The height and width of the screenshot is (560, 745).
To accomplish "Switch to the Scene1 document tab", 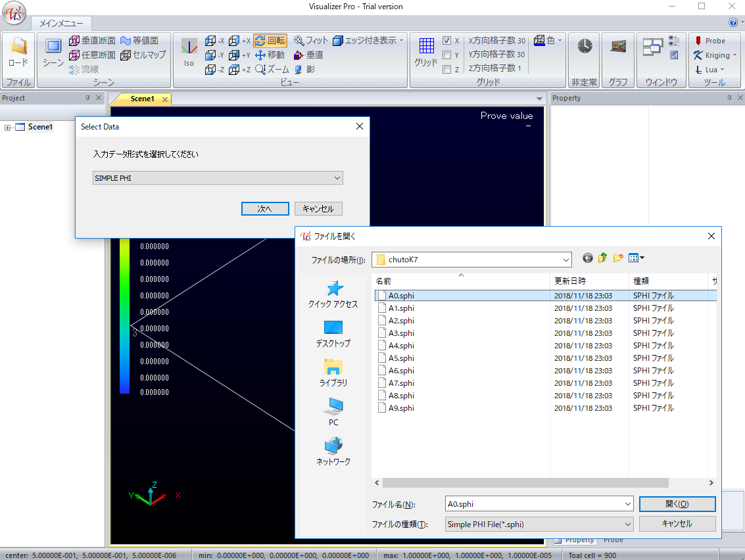I will (x=142, y=99).
